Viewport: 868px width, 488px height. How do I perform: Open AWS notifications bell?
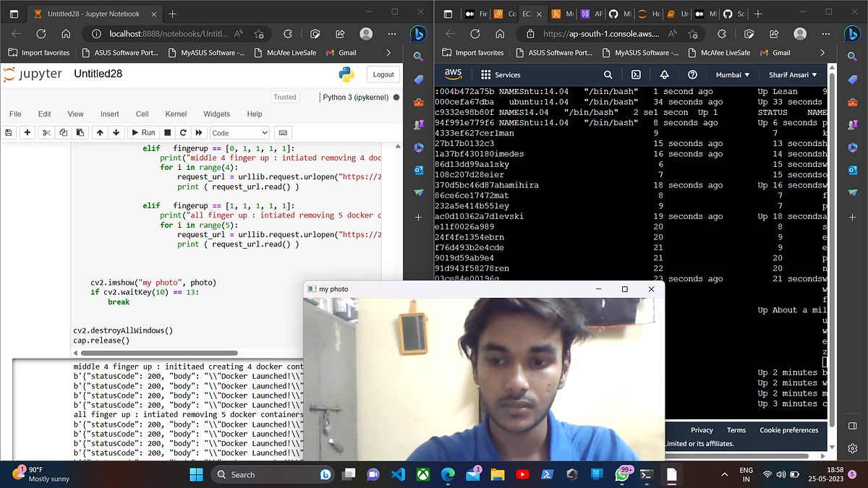[x=664, y=74]
